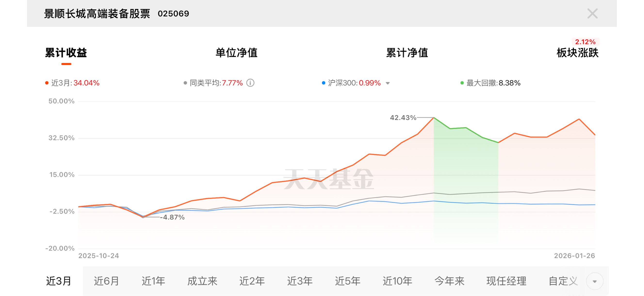Select the 板块涨跌 tab
Viewport: 644px width, 296px height.
pos(577,53)
